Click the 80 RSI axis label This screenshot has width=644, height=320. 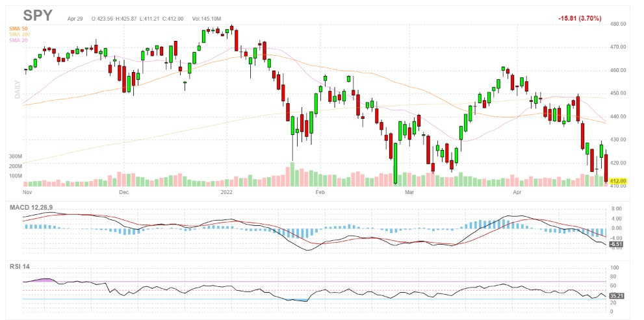pyautogui.click(x=613, y=277)
